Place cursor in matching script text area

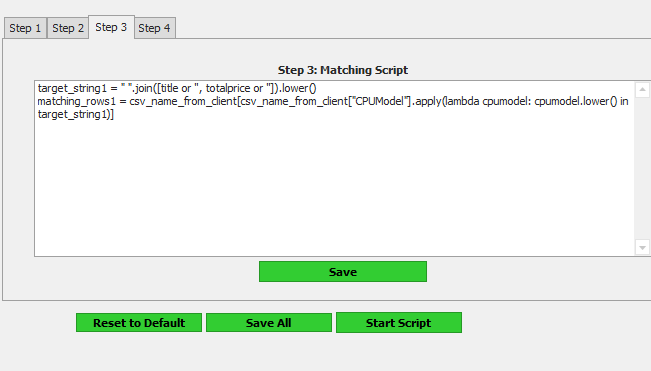pyautogui.click(x=334, y=168)
